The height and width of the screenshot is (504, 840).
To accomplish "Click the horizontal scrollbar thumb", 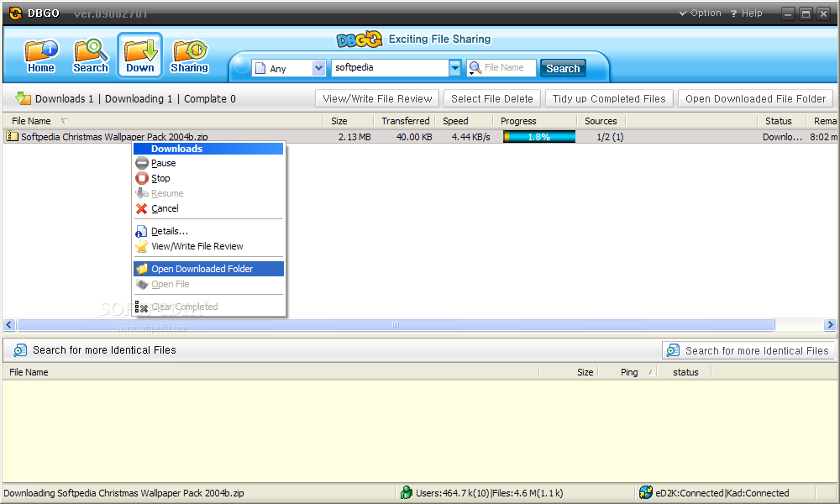I will tap(396, 324).
